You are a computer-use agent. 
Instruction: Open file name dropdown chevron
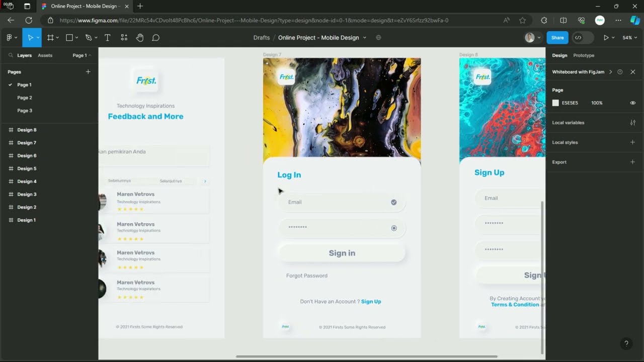[365, 38]
